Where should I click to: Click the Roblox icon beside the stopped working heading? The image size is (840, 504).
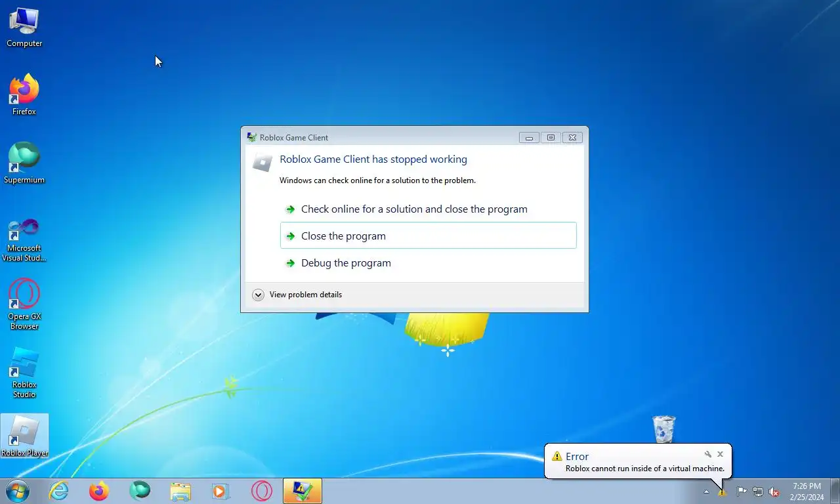[262, 163]
